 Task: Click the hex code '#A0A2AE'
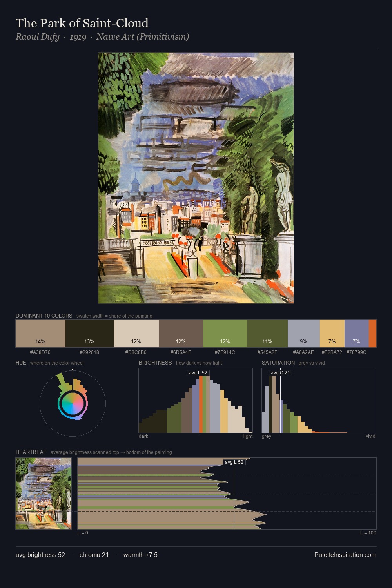pos(304,352)
